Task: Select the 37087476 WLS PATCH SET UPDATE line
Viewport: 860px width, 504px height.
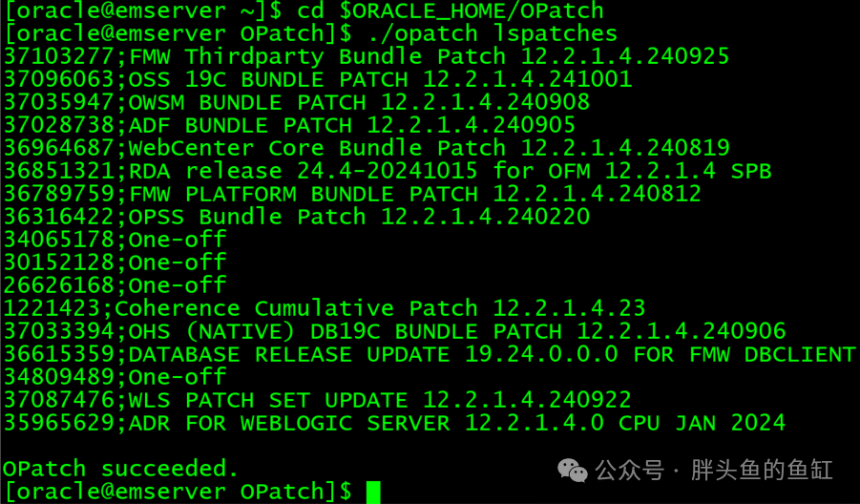Action: click(x=318, y=400)
